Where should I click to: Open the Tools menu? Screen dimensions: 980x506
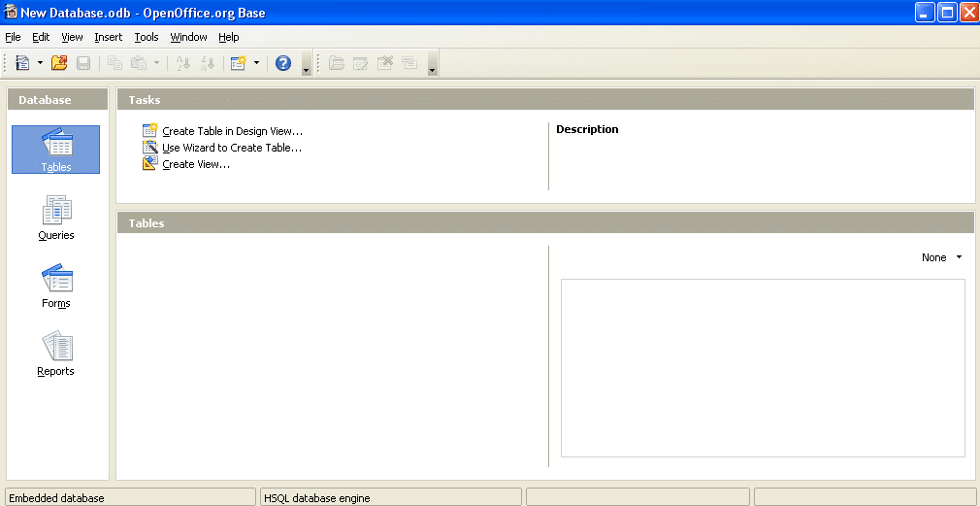click(x=147, y=37)
